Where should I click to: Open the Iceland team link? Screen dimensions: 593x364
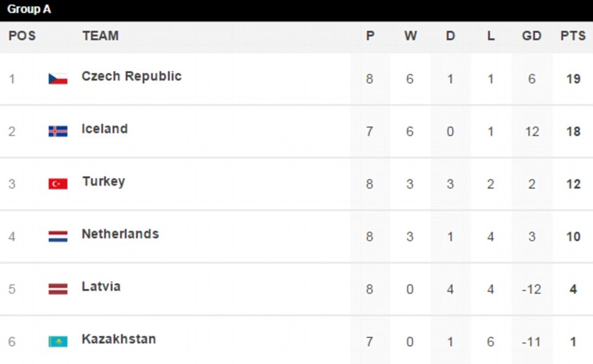[x=105, y=129]
